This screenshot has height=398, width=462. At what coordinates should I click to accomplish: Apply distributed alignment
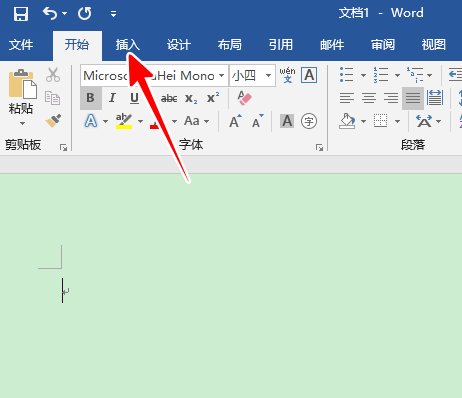click(x=435, y=98)
